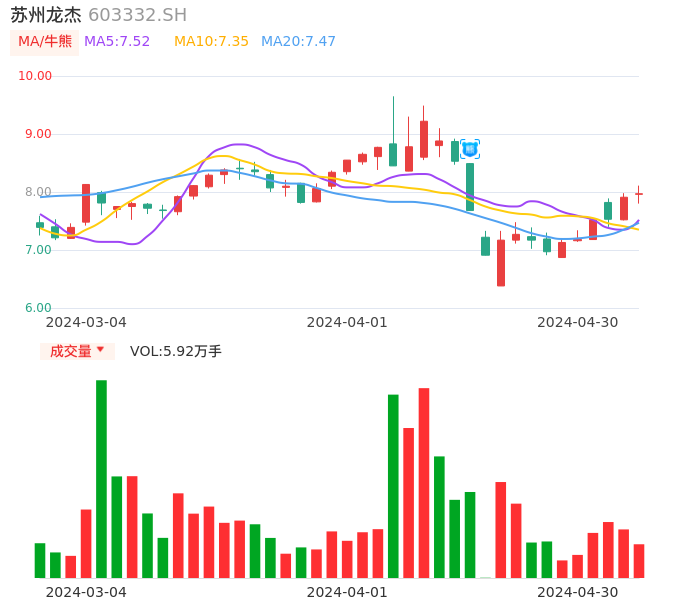
Task: Click the 2024-03-04 date under the price chart
Action: [86, 322]
